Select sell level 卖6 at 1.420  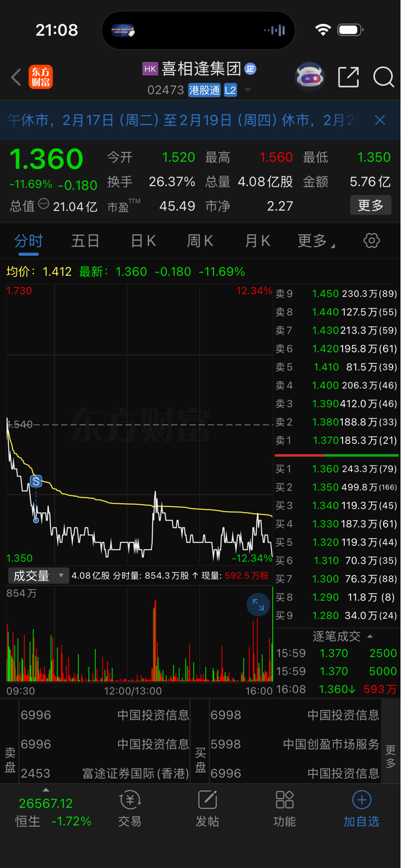(x=336, y=349)
